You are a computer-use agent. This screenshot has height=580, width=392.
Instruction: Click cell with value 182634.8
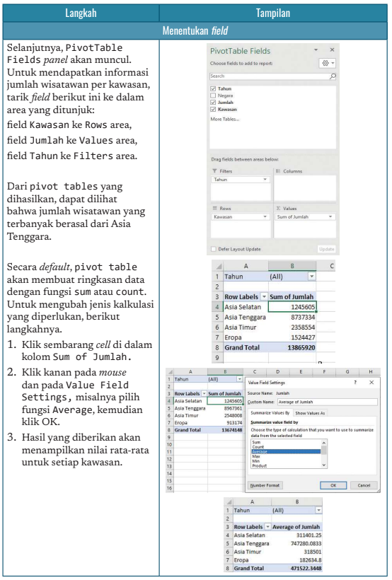point(297,560)
